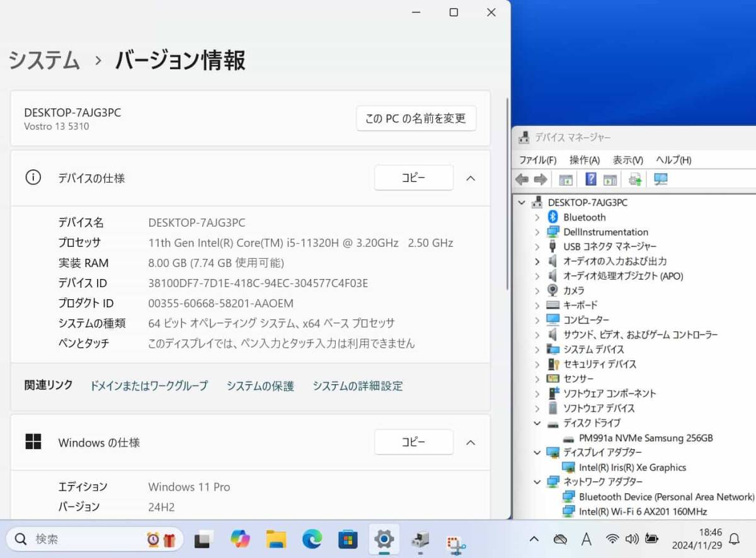756x558 pixels.
Task: Click the Forward arrow in Device Manager toolbar
Action: [540, 179]
